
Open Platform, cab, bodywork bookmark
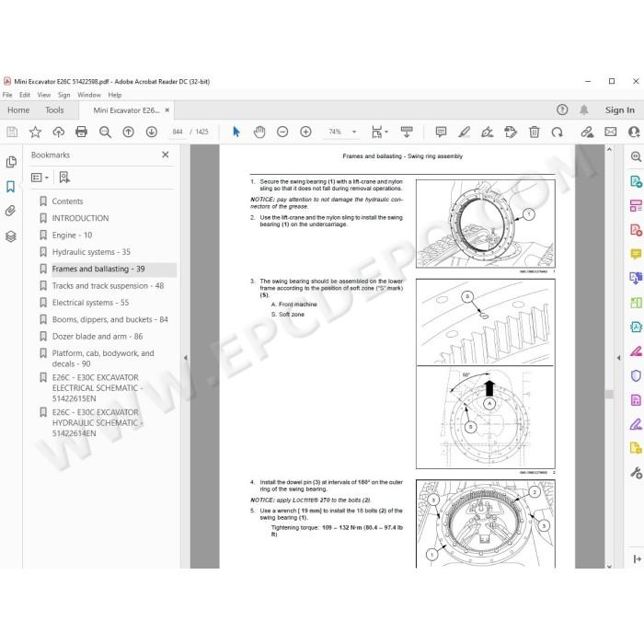coord(103,359)
